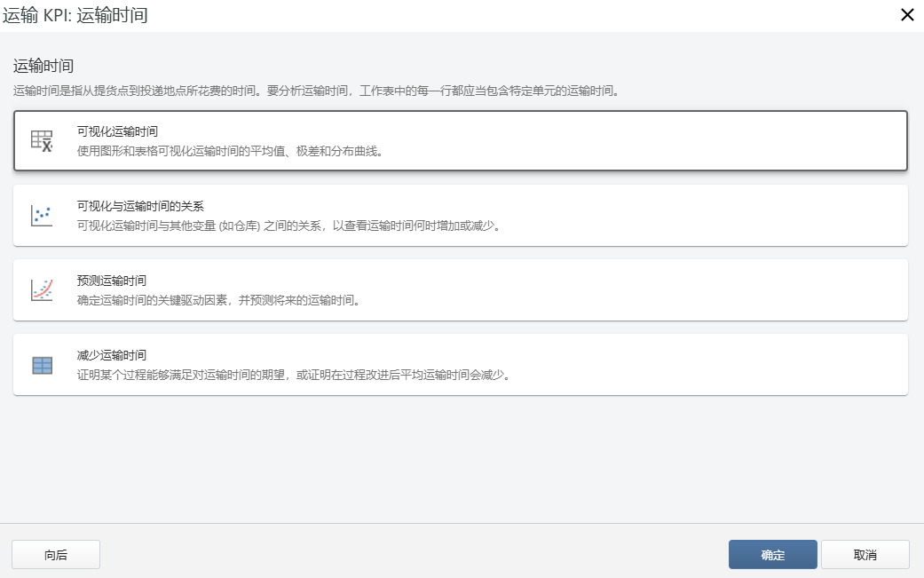Select the 可视化运输时间 option card

[x=462, y=140]
